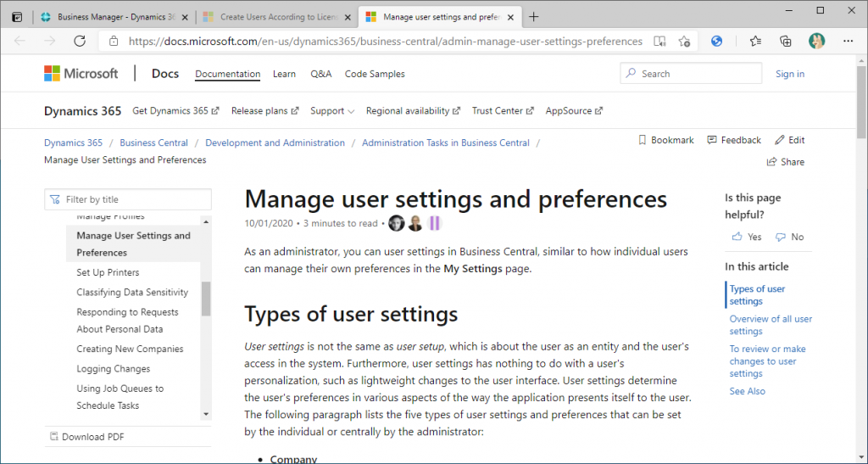Click the first contributor avatar

[397, 223]
